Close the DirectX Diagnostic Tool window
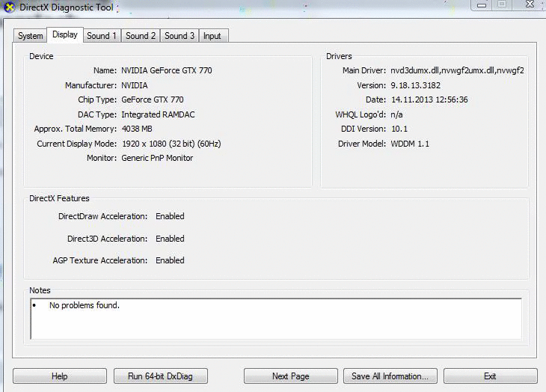 pos(530,4)
